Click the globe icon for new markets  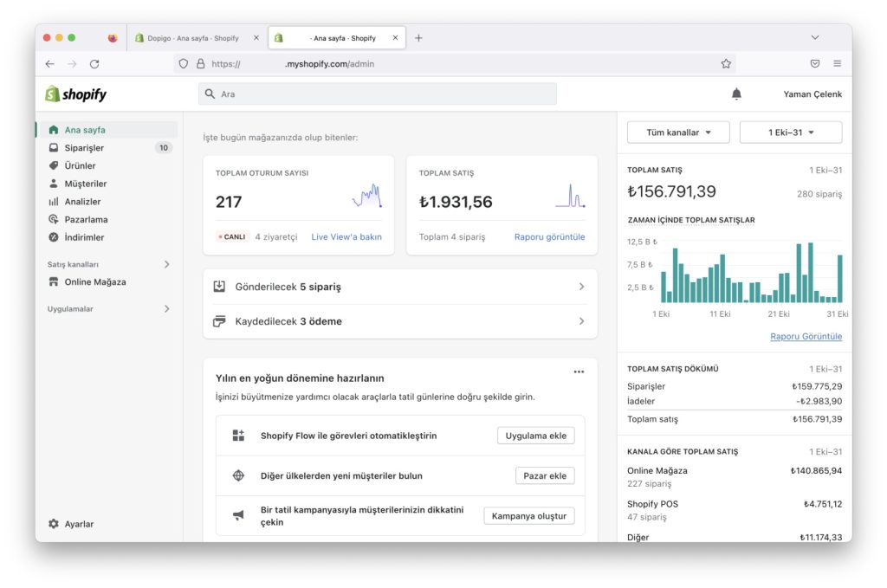pyautogui.click(x=239, y=475)
